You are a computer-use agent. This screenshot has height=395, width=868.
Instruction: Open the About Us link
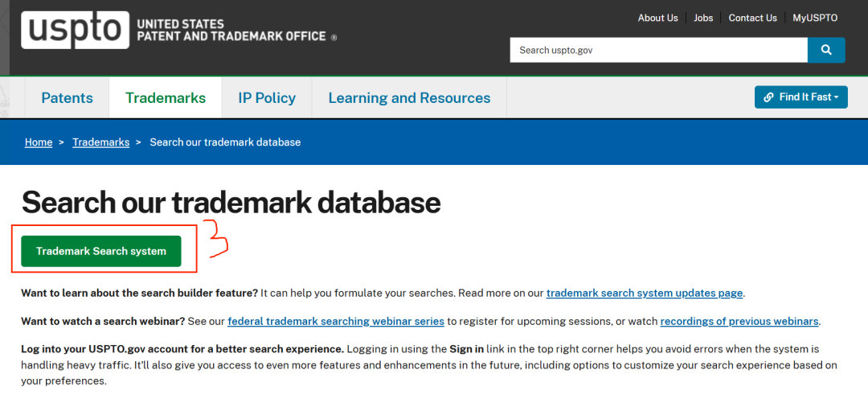click(657, 18)
